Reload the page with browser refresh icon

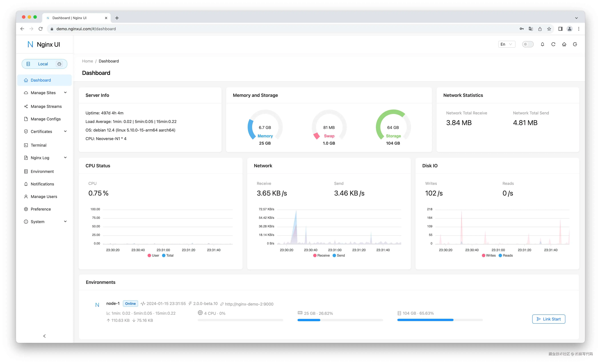point(41,29)
